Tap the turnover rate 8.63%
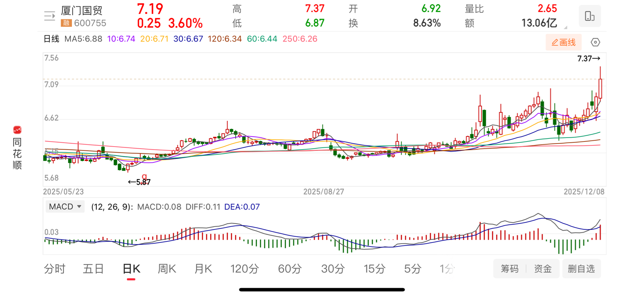Screen dimensions: 644x297 click(x=427, y=23)
